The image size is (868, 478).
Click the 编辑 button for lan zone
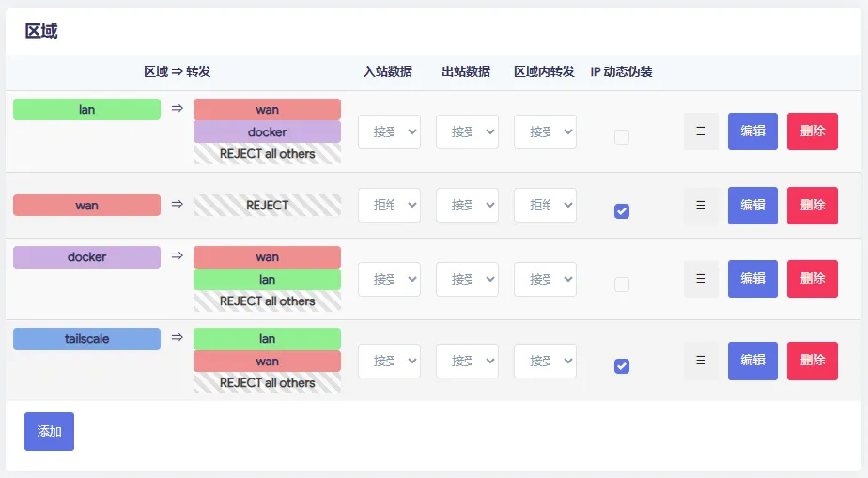[752, 131]
